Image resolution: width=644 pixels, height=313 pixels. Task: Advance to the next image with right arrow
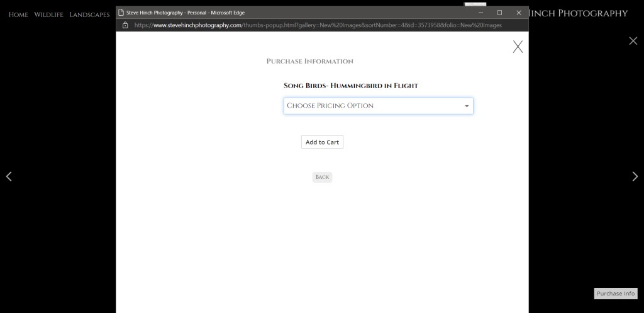coord(635,176)
